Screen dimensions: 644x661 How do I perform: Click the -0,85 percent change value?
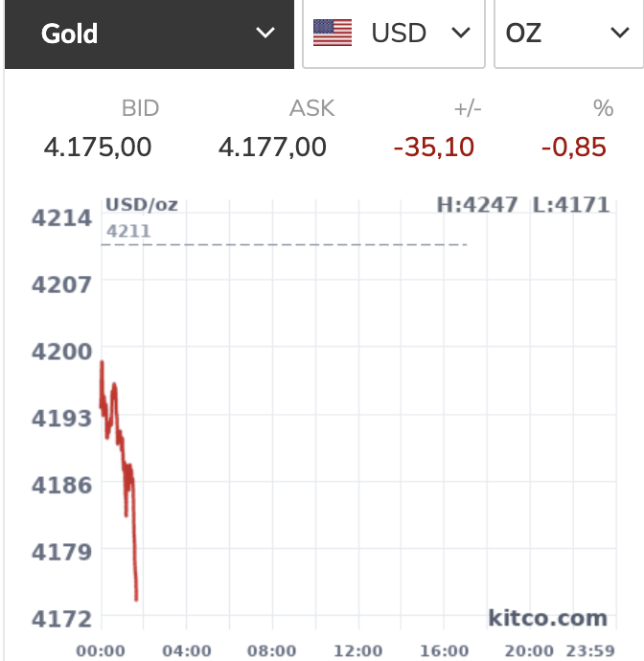pyautogui.click(x=574, y=148)
